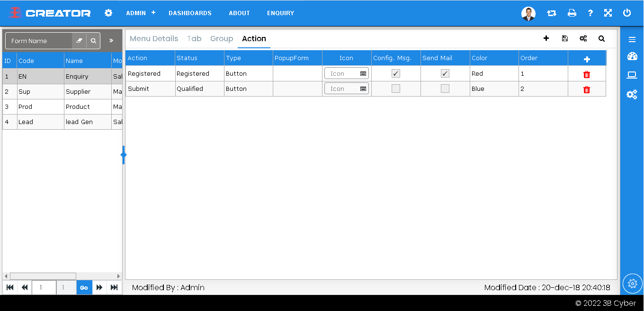This screenshot has width=644, height=311.
Task: Open the Icon picker for the Registered row
Action: (363, 74)
